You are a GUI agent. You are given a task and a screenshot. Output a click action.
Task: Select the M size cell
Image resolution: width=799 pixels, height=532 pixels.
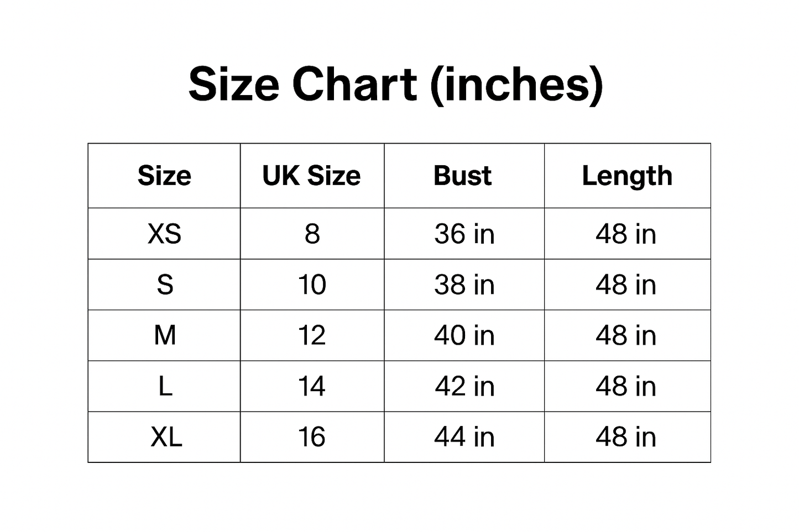(x=165, y=335)
